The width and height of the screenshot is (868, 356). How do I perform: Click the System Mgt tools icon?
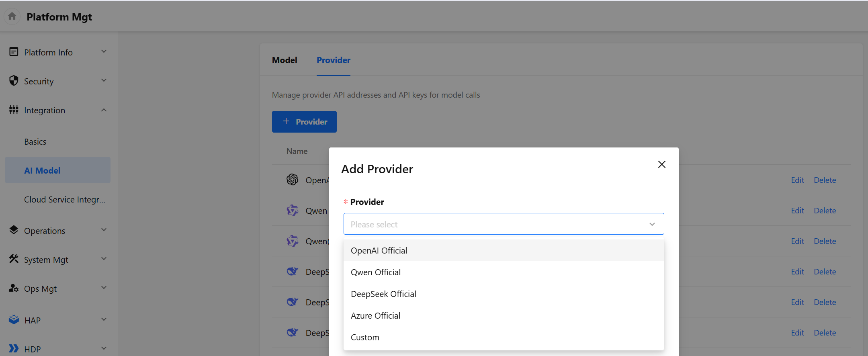(14, 259)
